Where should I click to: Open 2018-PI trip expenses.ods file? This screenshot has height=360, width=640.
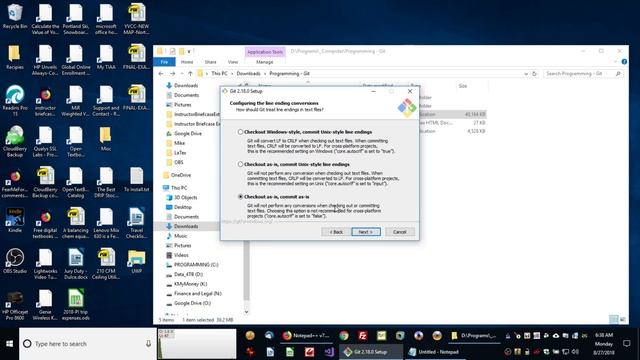click(x=76, y=304)
